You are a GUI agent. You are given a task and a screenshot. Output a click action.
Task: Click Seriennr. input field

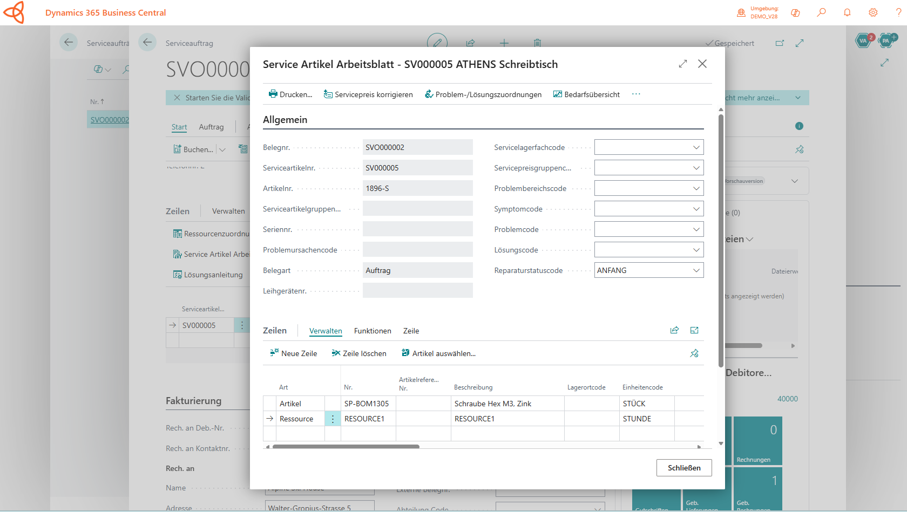tap(418, 230)
